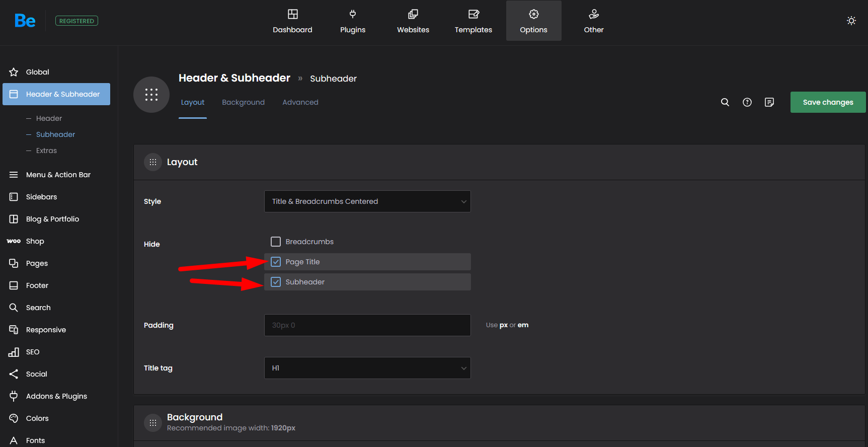Open the Templates section
Screen dimensions: 868x447
473,21
